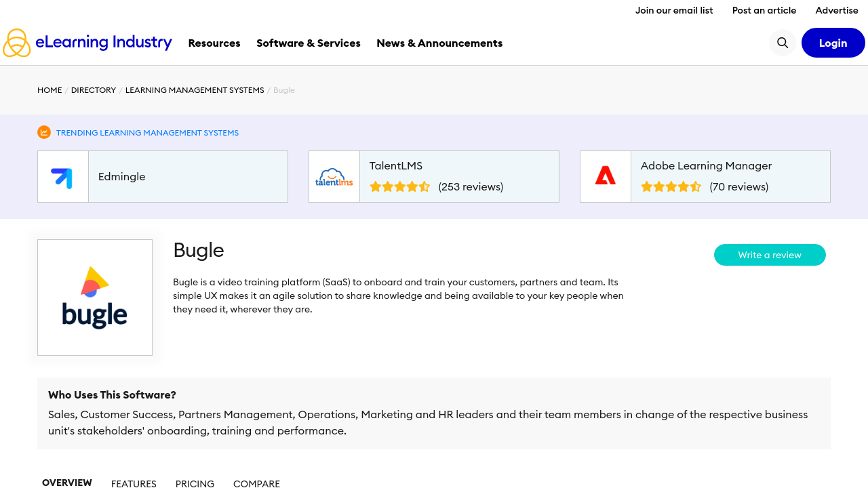Expand the News & Announcements menu
The image size is (868, 488).
click(x=439, y=43)
